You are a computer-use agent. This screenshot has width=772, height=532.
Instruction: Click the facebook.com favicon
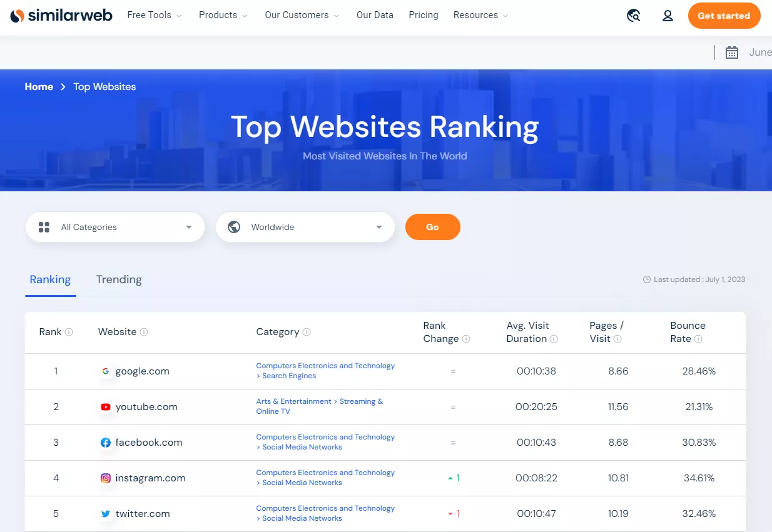(106, 443)
